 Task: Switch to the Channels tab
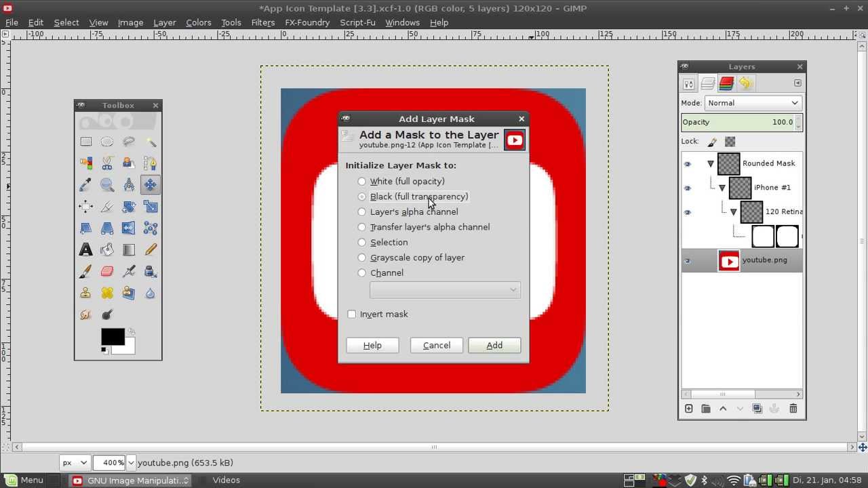(726, 84)
